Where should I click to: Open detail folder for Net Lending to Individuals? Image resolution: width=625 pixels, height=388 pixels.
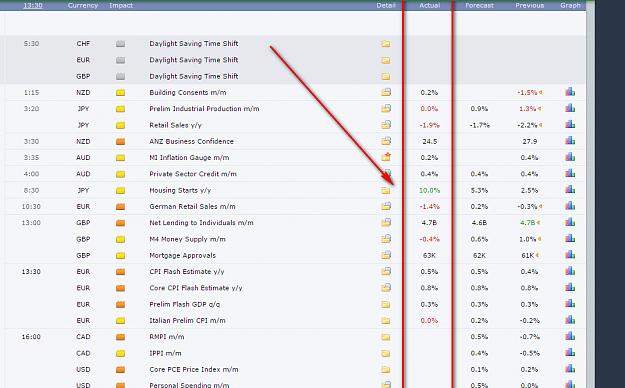pyautogui.click(x=385, y=223)
